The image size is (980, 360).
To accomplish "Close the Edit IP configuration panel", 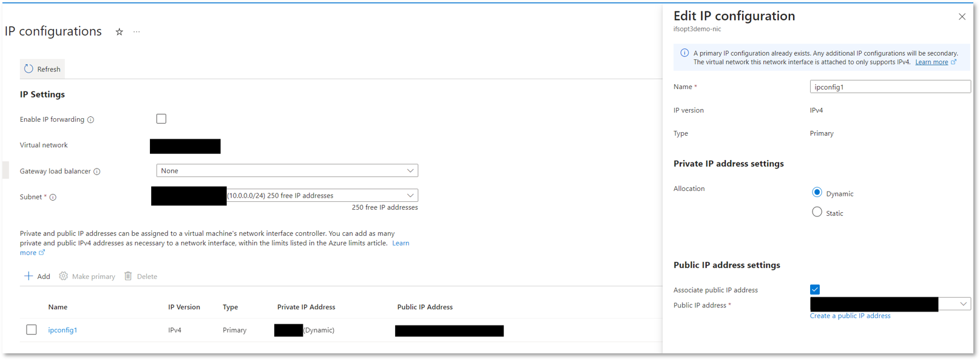I will [x=962, y=17].
